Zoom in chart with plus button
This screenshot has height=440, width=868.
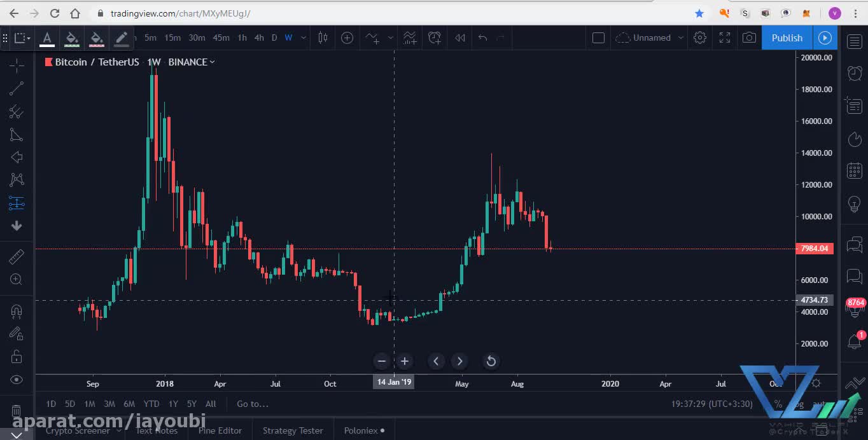coord(405,361)
